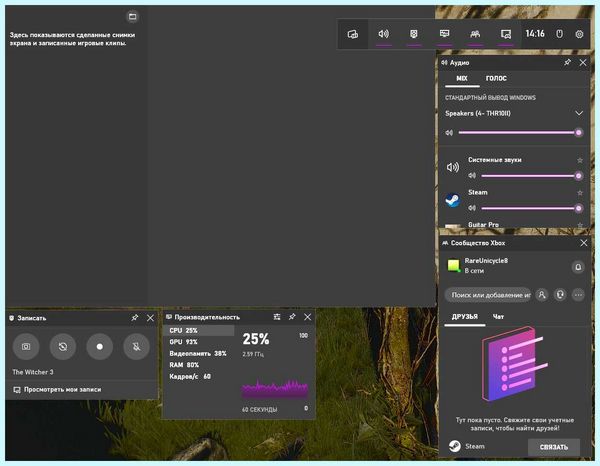Adjust the master Speakers volume slider
Image resolution: width=600 pixels, height=466 pixels.
pyautogui.click(x=520, y=133)
